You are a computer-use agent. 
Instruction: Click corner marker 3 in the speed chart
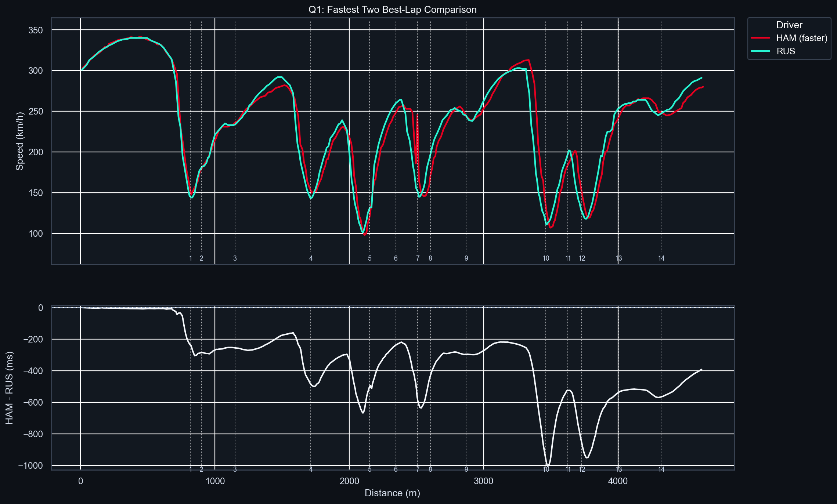[x=235, y=258]
